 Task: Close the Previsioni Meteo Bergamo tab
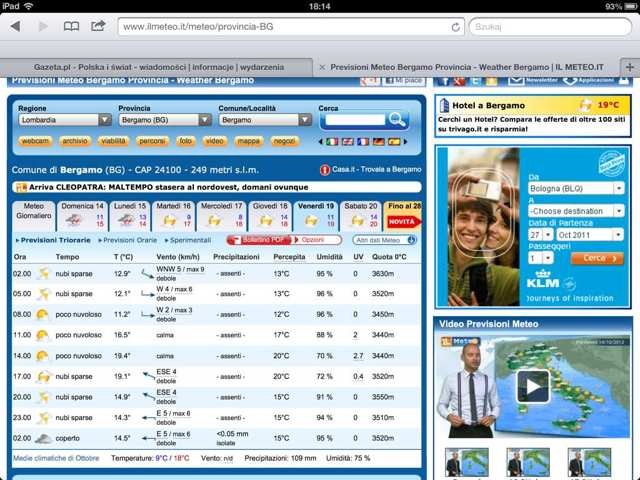[322, 67]
